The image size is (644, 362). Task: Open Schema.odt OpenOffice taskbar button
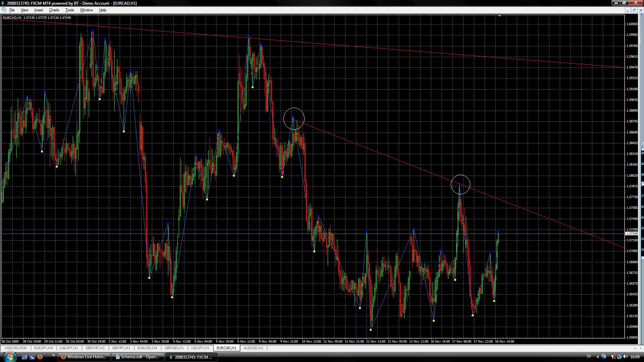click(137, 357)
